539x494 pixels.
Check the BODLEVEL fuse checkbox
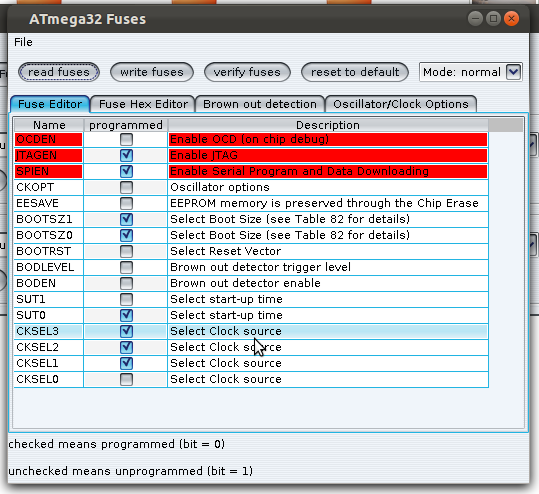[126, 267]
